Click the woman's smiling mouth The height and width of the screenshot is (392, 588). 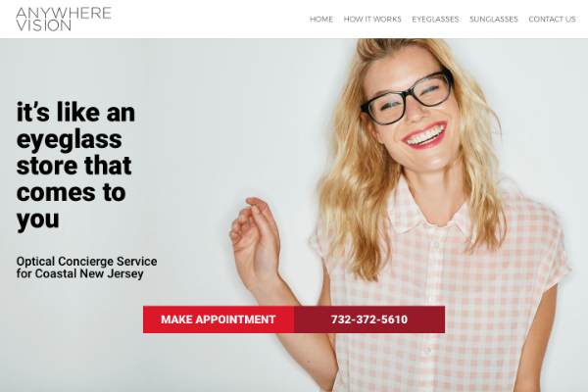tap(425, 135)
